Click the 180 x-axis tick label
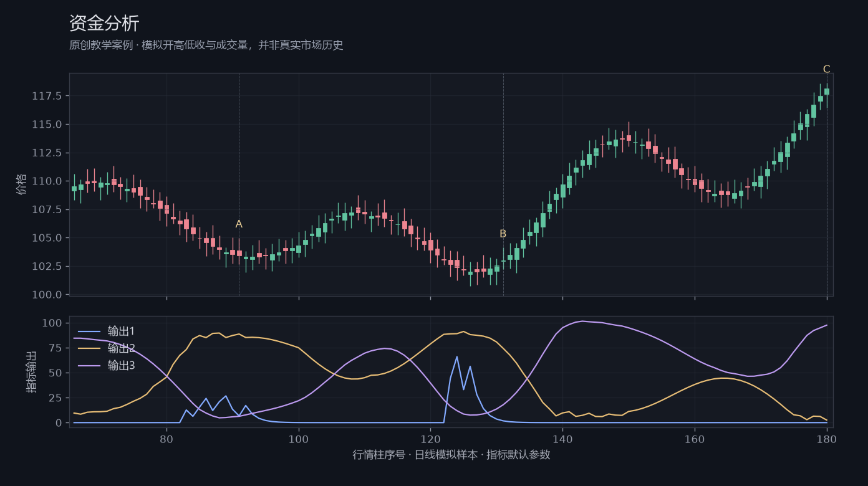Screen dimensions: 868x486 (827, 439)
